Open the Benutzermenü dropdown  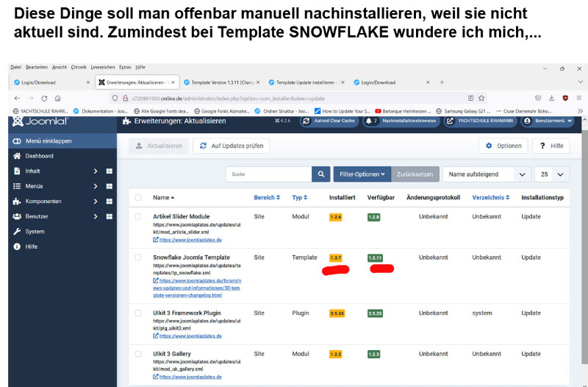point(547,121)
